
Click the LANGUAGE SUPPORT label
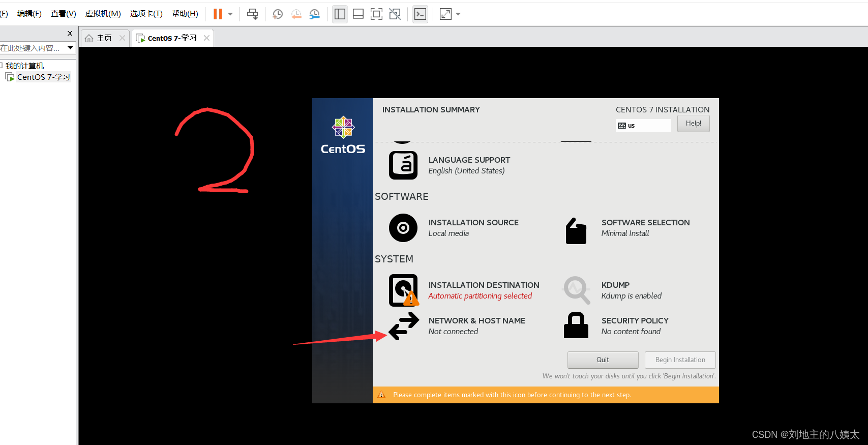pyautogui.click(x=469, y=160)
